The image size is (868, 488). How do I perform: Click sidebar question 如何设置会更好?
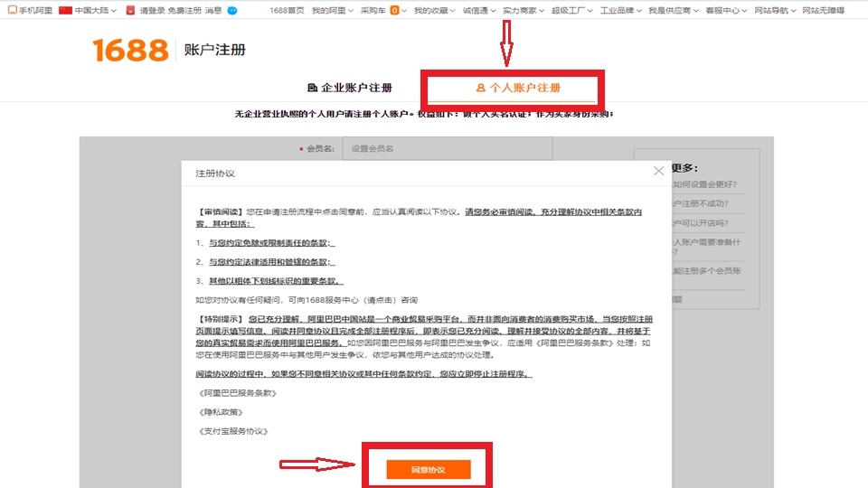pos(704,184)
